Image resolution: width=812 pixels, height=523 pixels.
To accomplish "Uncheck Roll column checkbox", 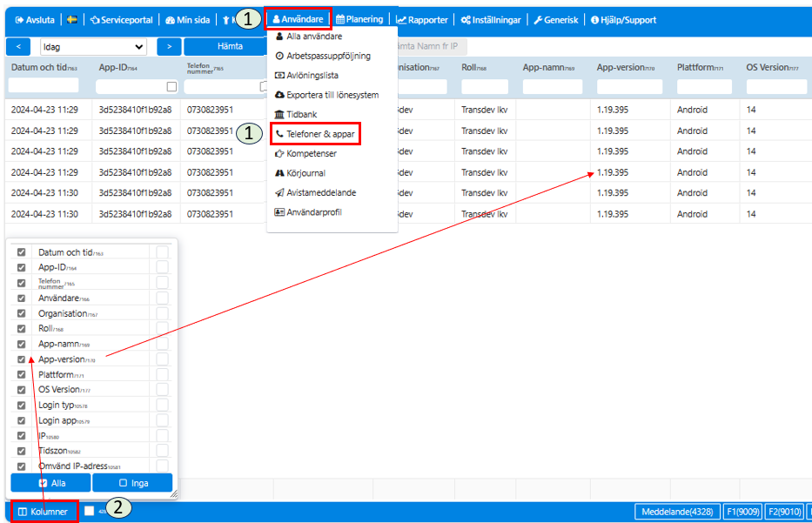I will pos(21,329).
